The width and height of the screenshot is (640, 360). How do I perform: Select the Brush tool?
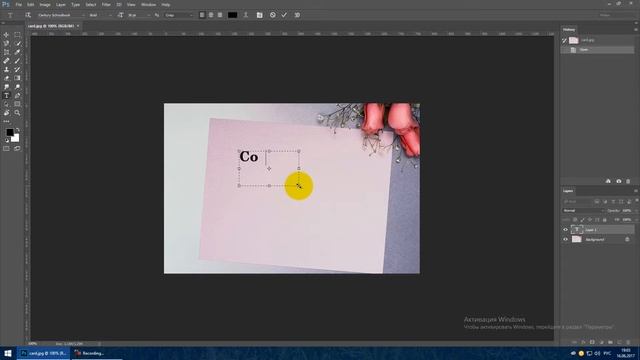pyautogui.click(x=17, y=61)
